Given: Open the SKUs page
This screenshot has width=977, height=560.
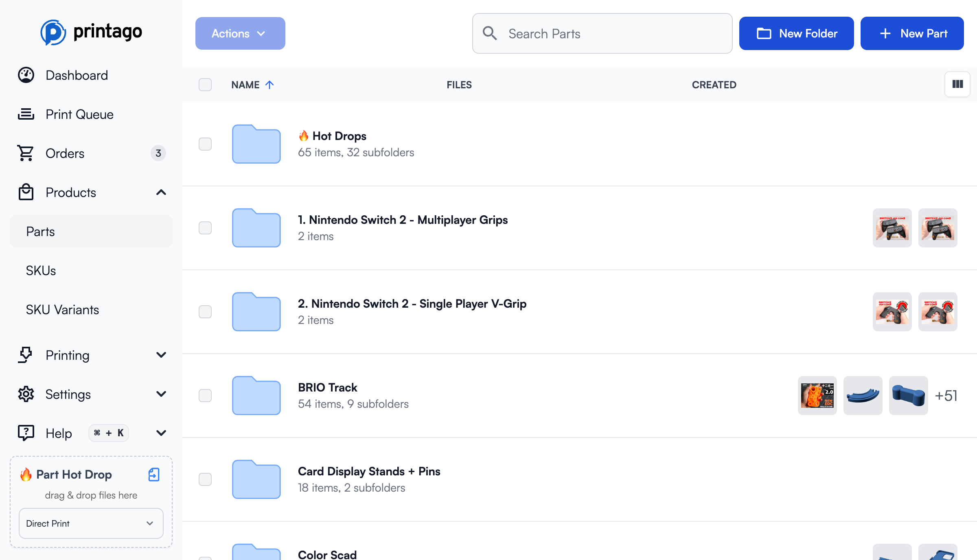Looking at the screenshot, I should tap(41, 271).
